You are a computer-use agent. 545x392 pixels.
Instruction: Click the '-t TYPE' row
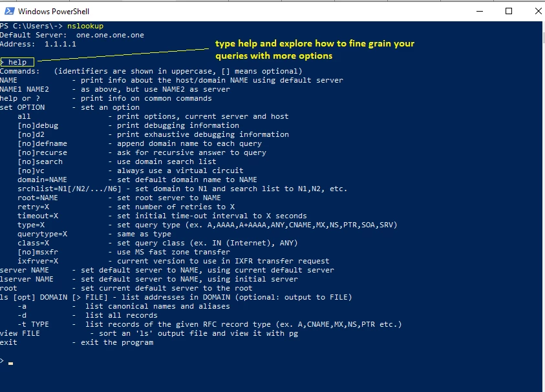tap(209, 324)
